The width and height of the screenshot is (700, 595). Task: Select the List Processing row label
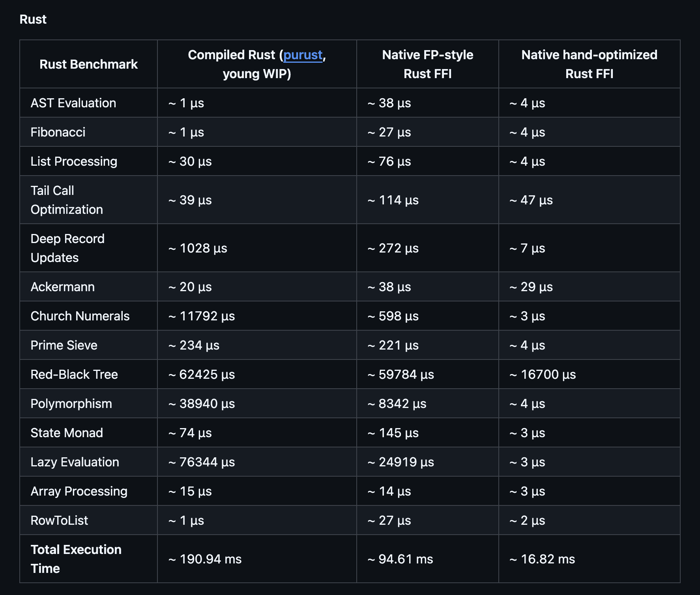coord(74,161)
